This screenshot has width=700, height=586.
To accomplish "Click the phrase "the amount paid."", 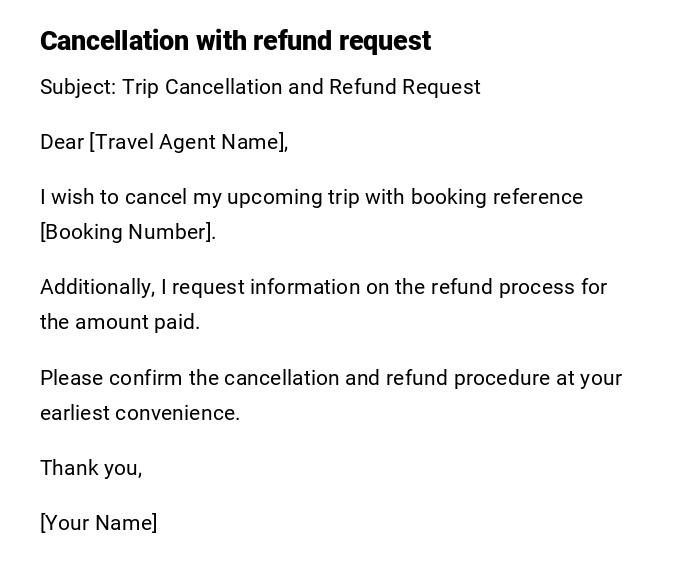I will point(120,322).
